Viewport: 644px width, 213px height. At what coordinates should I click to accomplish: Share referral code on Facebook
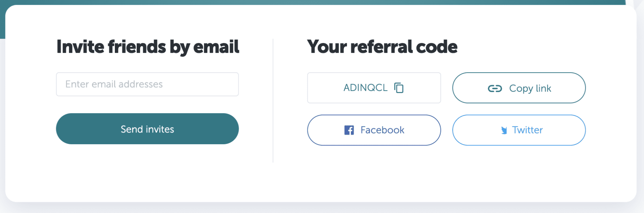(x=374, y=130)
